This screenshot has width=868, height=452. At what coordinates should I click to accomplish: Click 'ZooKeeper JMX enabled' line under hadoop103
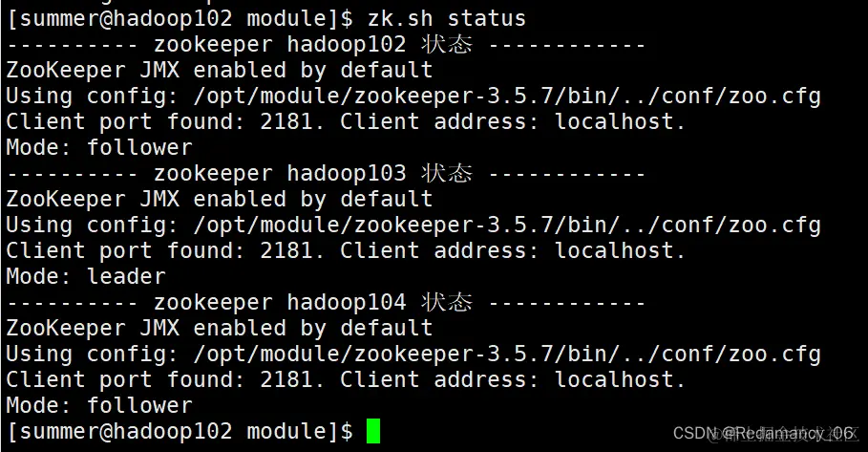coord(220,200)
